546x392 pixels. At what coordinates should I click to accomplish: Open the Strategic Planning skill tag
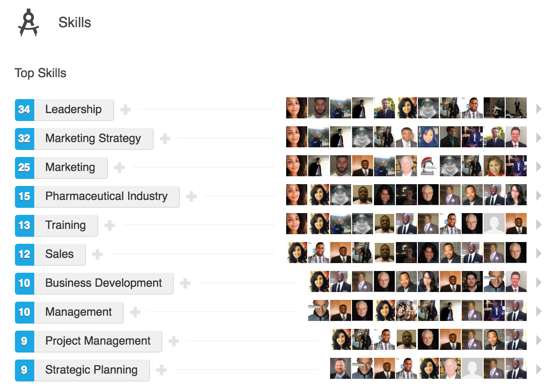[x=91, y=370]
